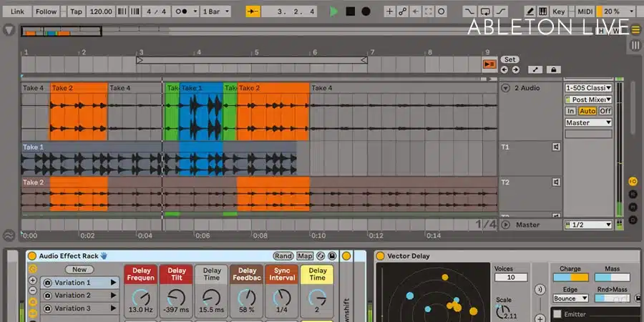Toggle the Follow playback button
Screen dimensions: 644x322
[46, 11]
